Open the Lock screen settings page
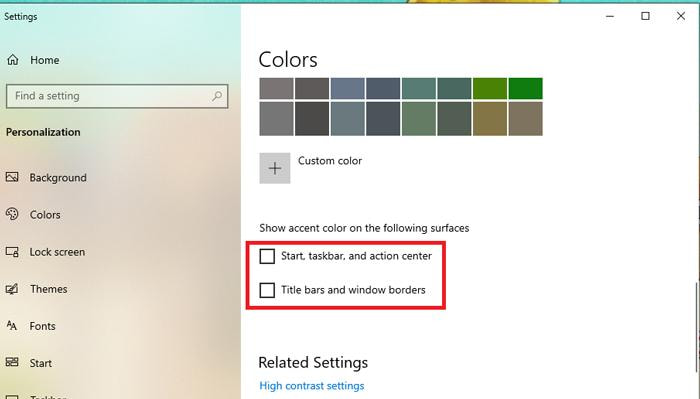 57,252
